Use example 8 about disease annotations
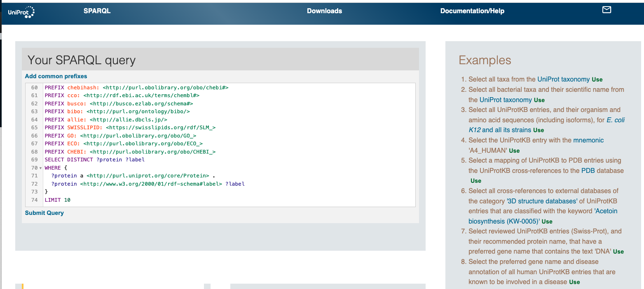This screenshot has height=289, width=644. point(574,282)
